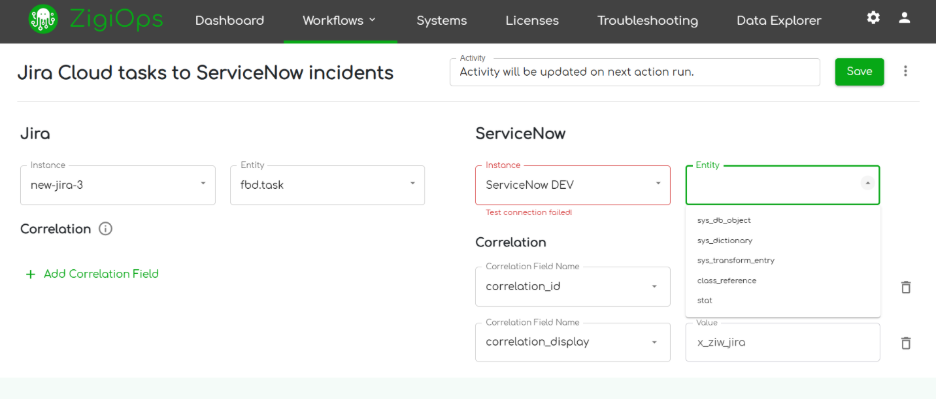Click the Test connection failed message
This screenshot has width=936, height=399.
tap(529, 213)
